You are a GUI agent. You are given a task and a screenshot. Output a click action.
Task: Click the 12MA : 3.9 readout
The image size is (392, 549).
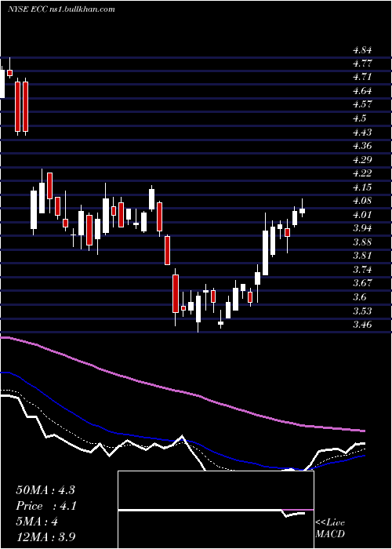click(45, 537)
